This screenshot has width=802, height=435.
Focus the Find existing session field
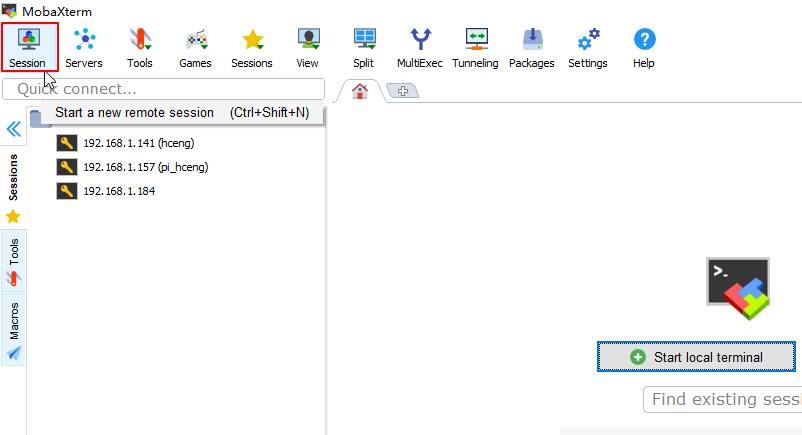pyautogui.click(x=722, y=399)
